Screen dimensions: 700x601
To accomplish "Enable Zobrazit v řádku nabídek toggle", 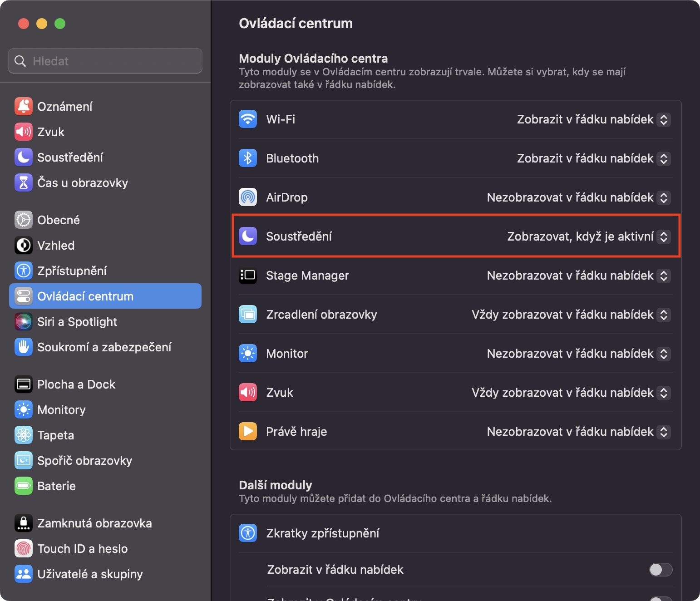I will [x=661, y=570].
